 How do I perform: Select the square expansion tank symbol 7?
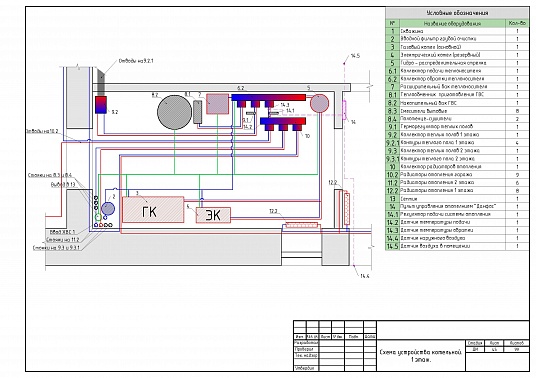point(217,104)
